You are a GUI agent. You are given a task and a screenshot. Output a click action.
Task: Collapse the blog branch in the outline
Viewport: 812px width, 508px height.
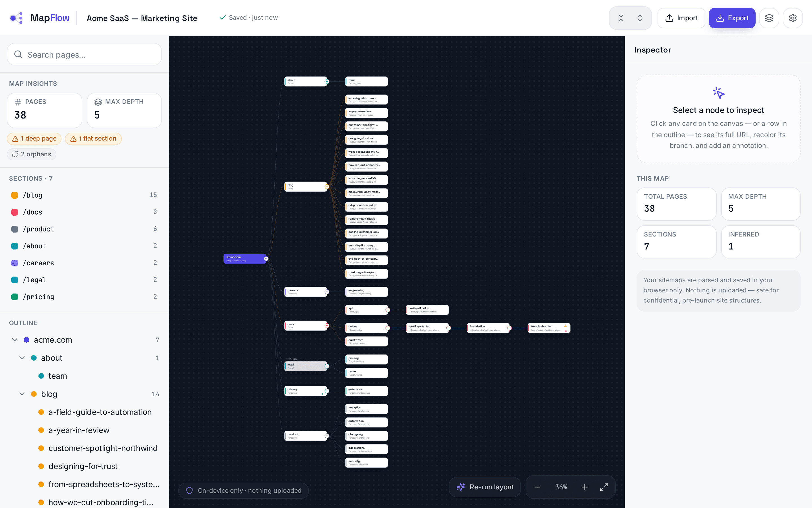(22, 394)
